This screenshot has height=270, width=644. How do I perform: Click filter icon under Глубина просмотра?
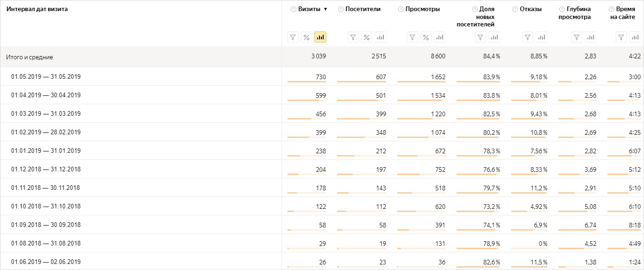click(576, 38)
